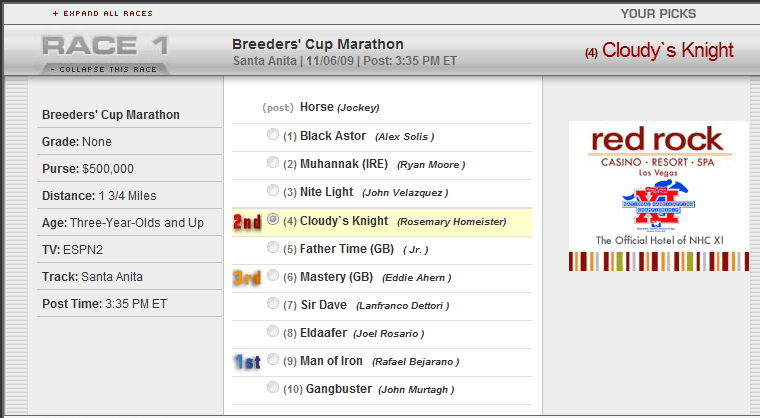Click Cloudy's Knight pick in Your Picks
Viewport: 760px width, 418px height.
click(659, 50)
